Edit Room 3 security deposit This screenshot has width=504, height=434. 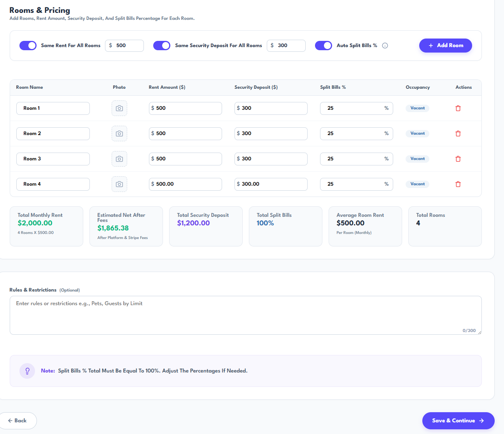click(271, 159)
